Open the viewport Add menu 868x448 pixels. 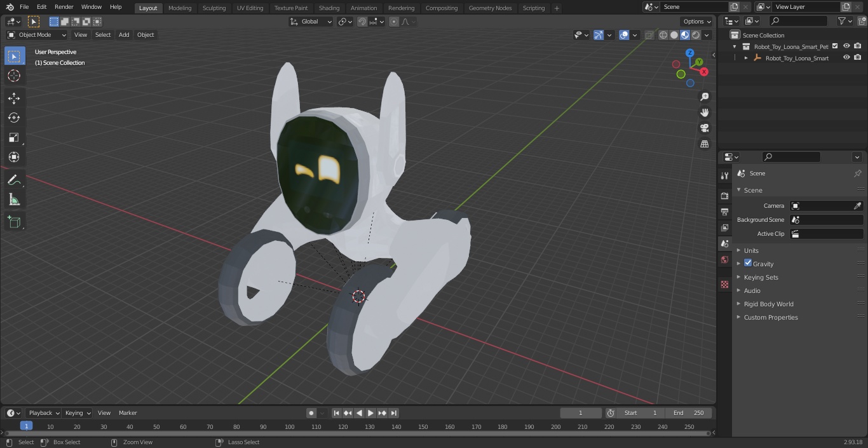coord(124,35)
